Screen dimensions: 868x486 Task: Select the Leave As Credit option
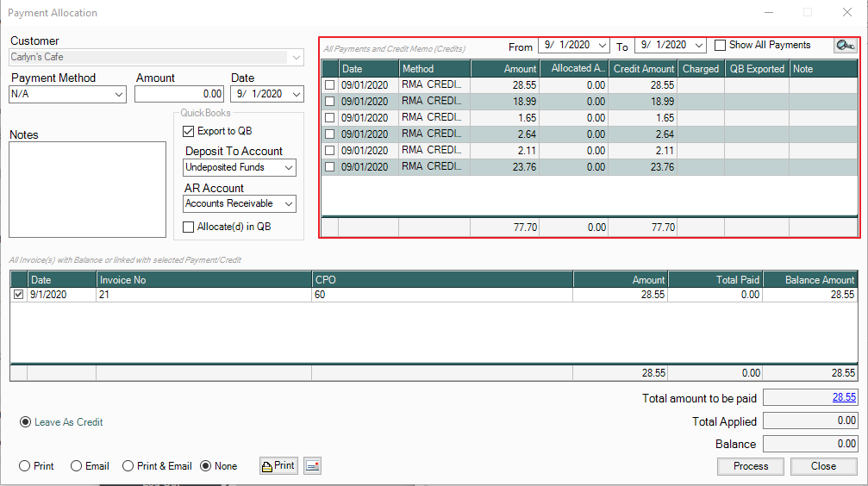tap(26, 422)
